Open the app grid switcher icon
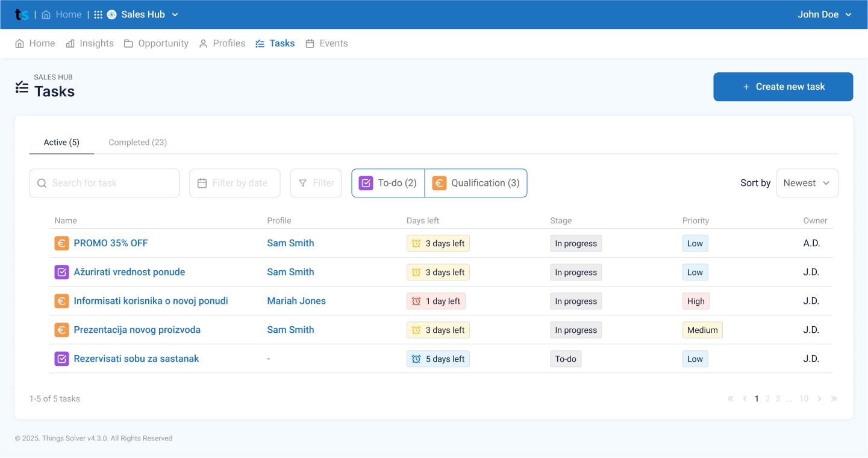868x458 pixels. pyautogui.click(x=98, y=14)
